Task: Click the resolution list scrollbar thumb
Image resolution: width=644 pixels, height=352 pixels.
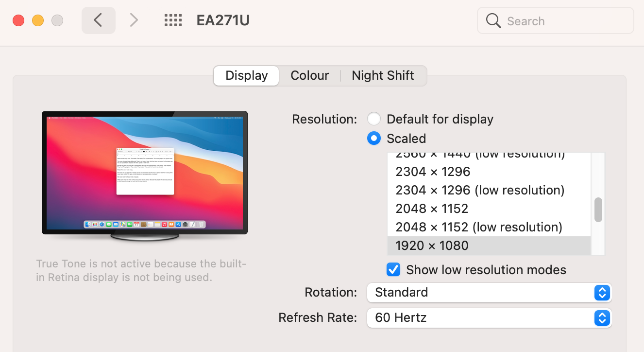Action: (x=598, y=210)
